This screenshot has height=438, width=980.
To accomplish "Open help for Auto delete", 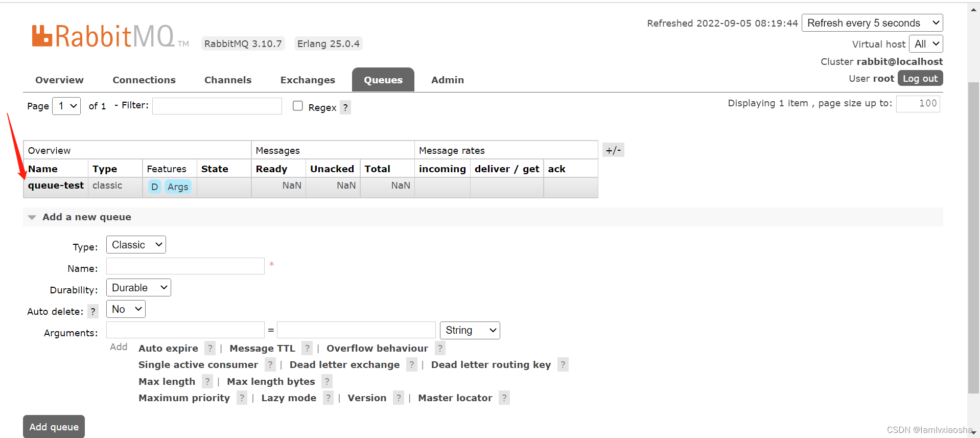I will pos(93,311).
